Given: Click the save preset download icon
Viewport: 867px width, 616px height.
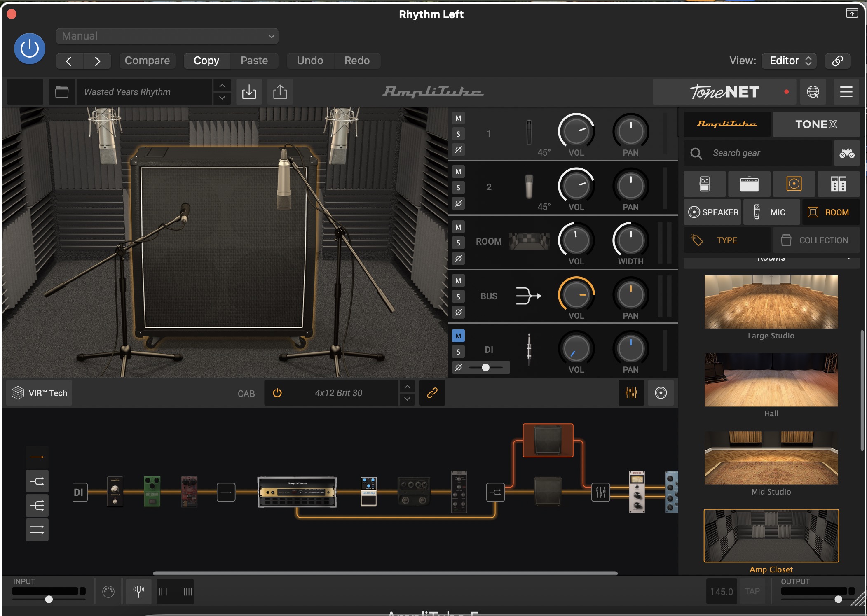Looking at the screenshot, I should coord(249,92).
